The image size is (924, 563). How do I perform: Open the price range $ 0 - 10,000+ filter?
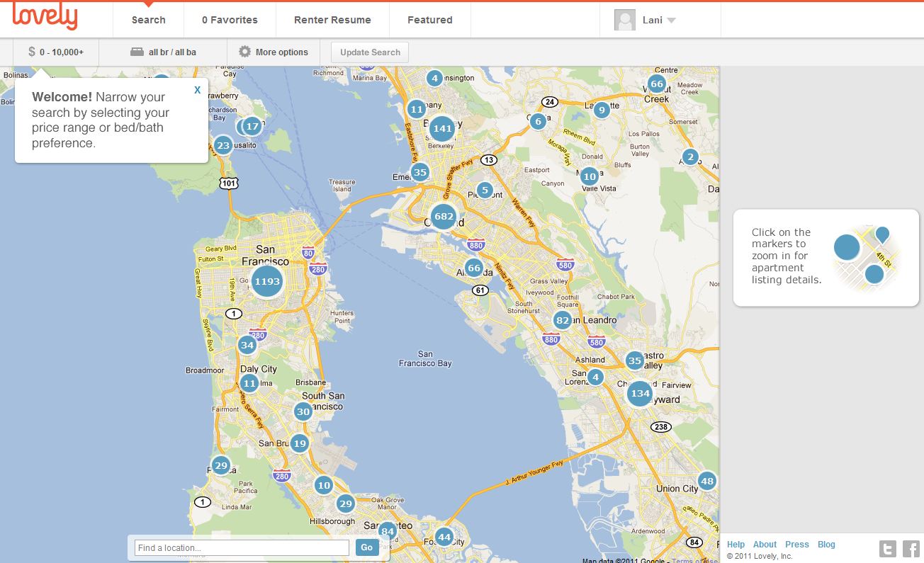tap(56, 52)
